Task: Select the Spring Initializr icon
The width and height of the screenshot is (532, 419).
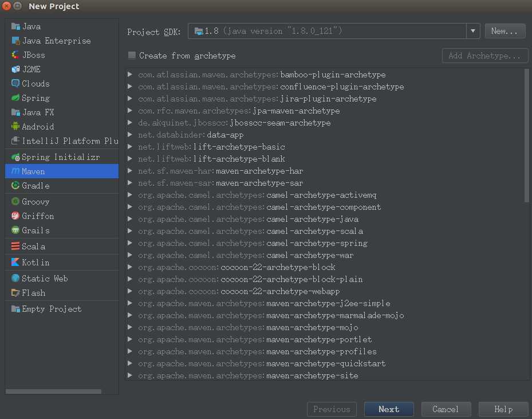Action: (15, 157)
